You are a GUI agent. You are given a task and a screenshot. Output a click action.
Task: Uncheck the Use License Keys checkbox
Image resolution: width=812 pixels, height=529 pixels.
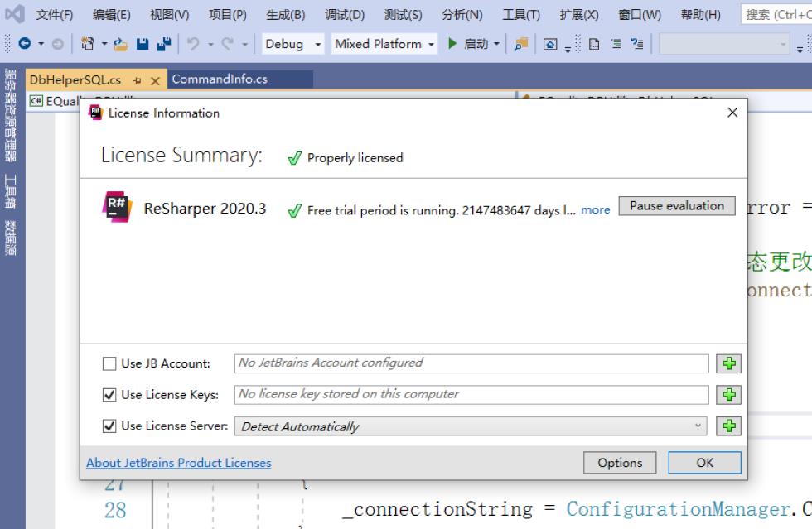pyautogui.click(x=109, y=395)
